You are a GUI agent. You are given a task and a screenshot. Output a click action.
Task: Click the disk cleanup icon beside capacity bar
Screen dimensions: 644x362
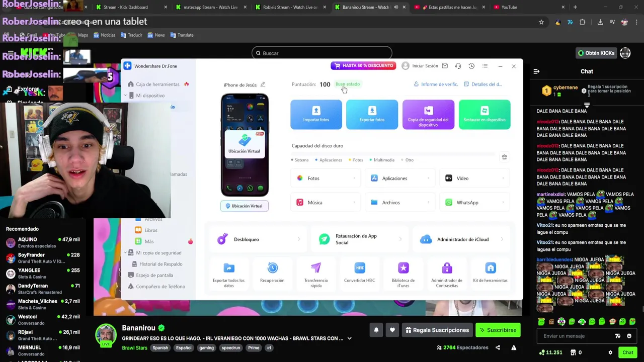click(504, 157)
